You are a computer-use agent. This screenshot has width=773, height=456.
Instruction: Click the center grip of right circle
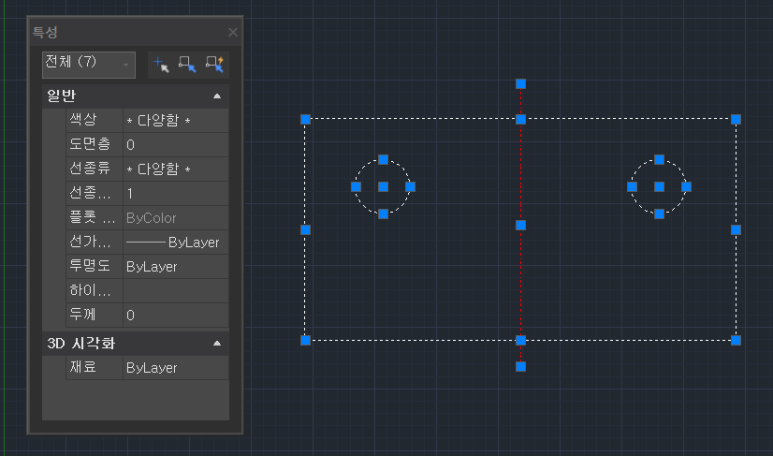(659, 187)
